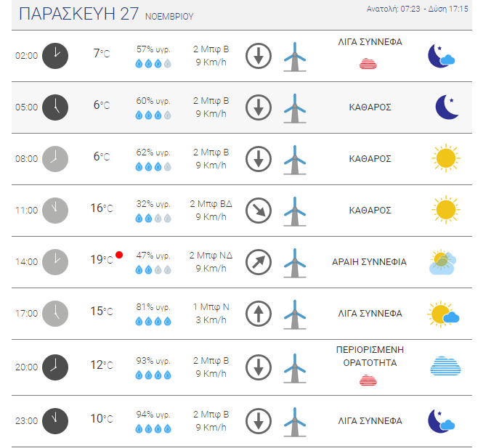This screenshot has width=499, height=448.
Task: Click the 94% υγρ. humidity value
Action: click(153, 415)
